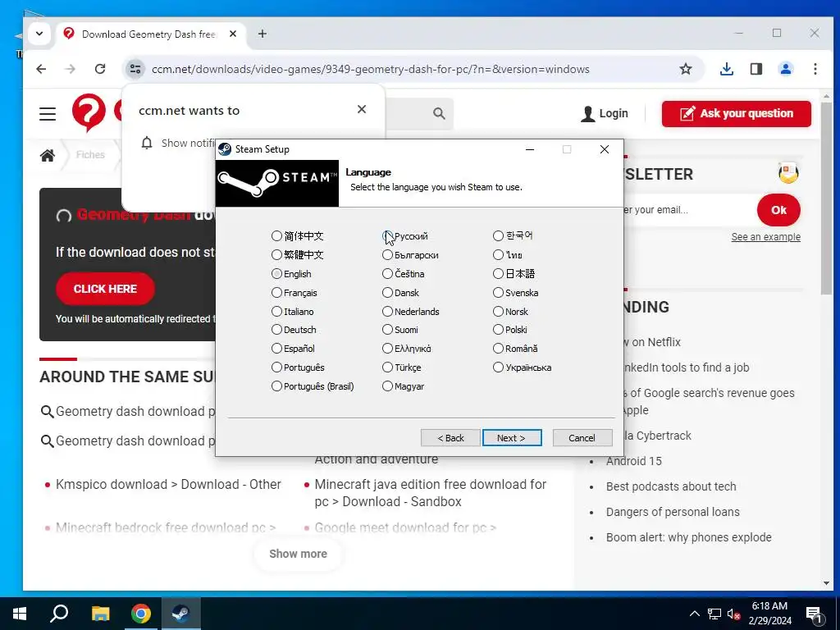
Task: Submit newsletter with Ok button
Action: [x=778, y=210]
